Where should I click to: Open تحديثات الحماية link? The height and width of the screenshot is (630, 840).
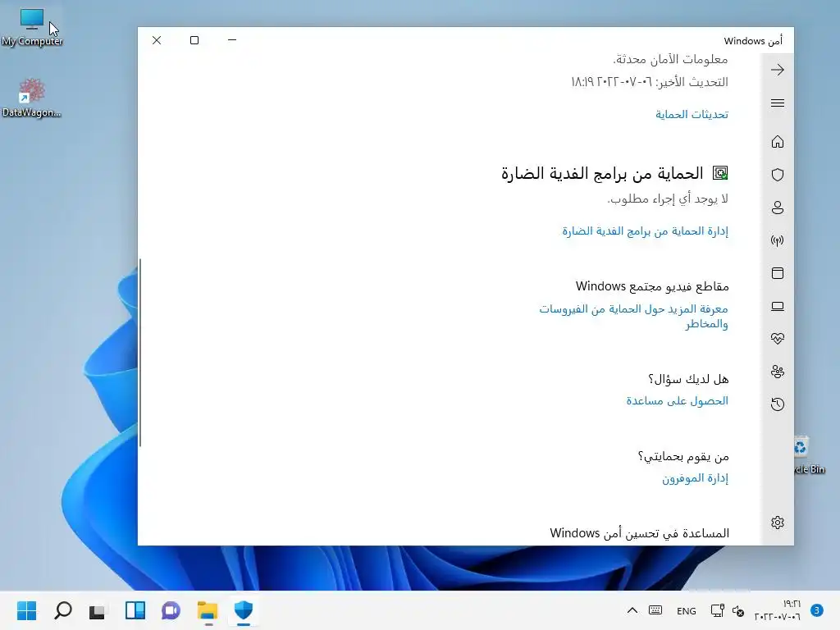click(x=692, y=114)
